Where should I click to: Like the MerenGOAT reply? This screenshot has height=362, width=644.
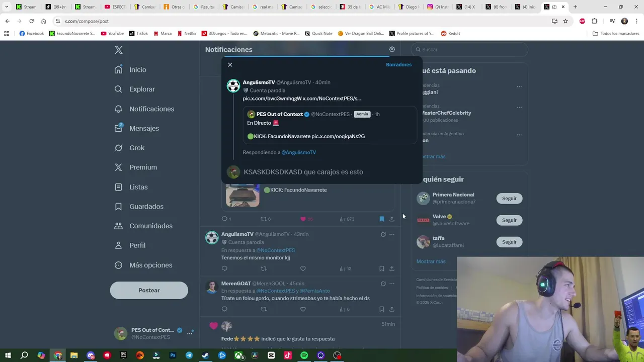(303, 309)
